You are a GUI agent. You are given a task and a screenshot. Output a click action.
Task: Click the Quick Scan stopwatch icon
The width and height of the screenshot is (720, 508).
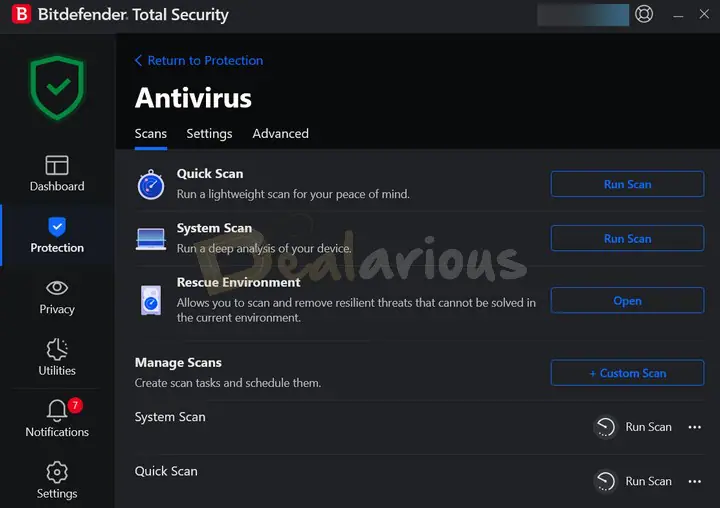151,185
